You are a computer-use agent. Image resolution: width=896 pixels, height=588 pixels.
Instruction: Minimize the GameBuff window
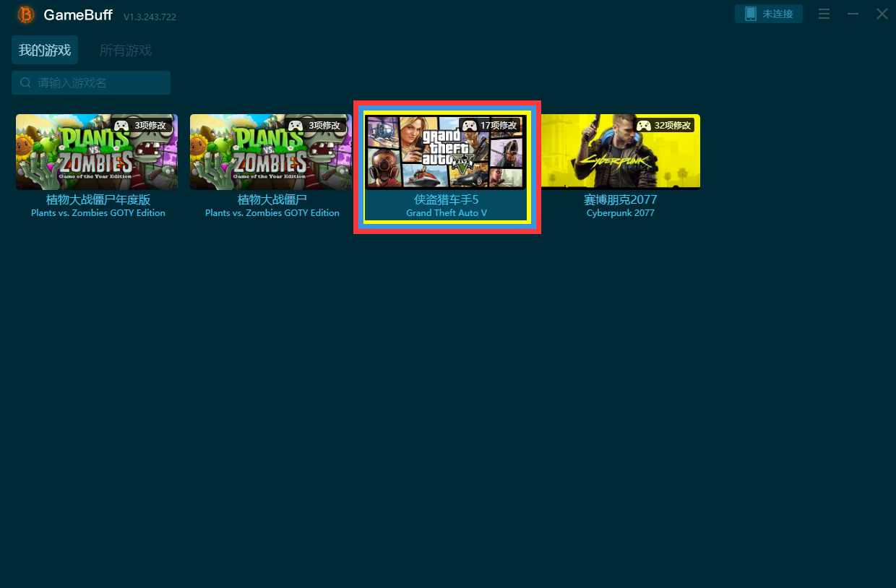pyautogui.click(x=853, y=14)
